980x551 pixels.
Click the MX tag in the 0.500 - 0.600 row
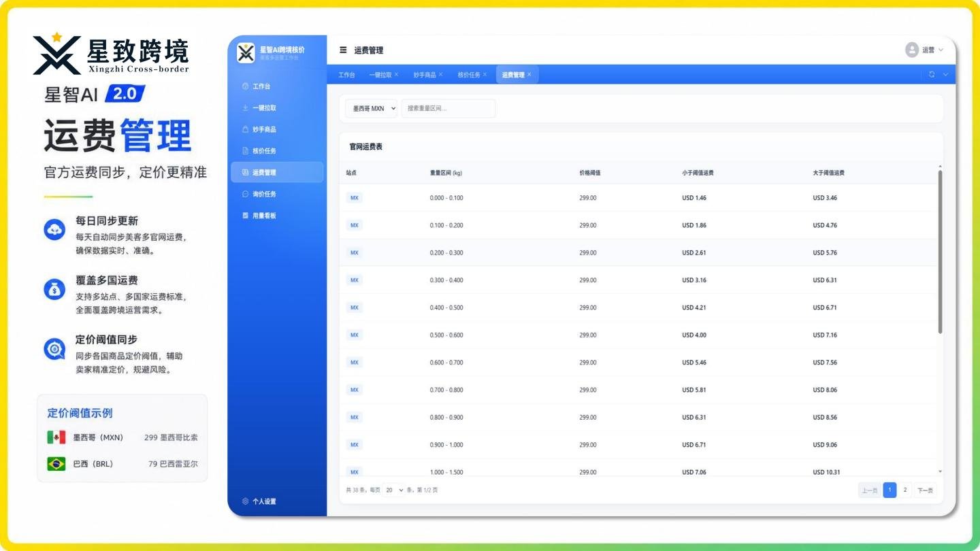point(354,335)
